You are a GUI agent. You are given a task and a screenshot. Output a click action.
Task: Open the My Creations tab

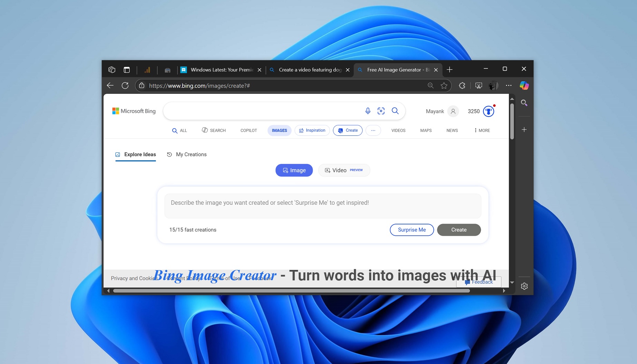(187, 154)
